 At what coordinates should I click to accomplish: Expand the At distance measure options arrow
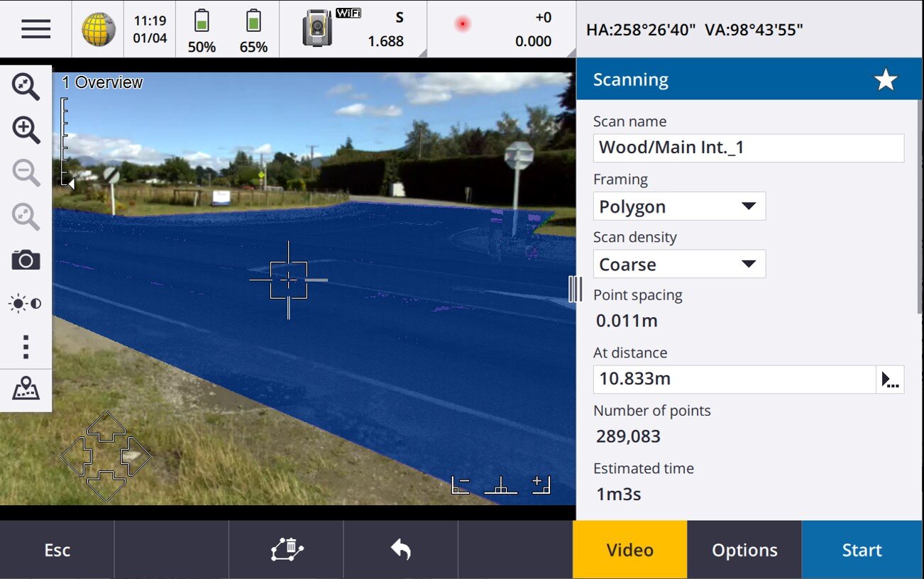tap(890, 380)
